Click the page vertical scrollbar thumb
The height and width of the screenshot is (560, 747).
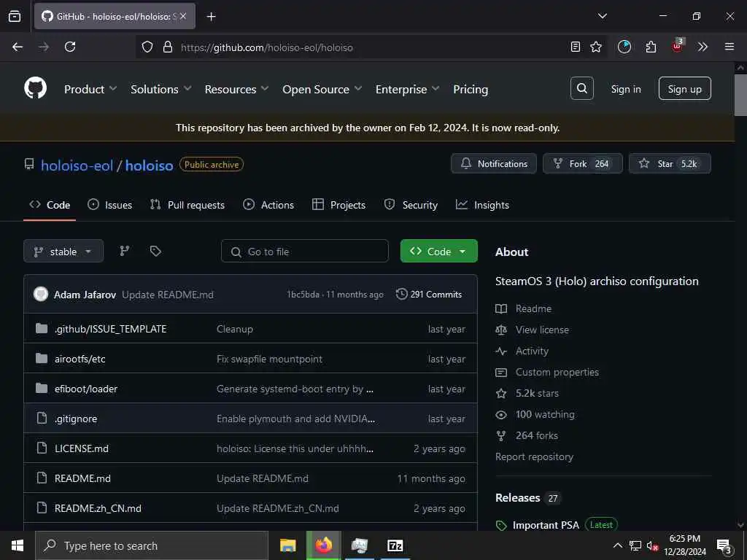pos(740,95)
